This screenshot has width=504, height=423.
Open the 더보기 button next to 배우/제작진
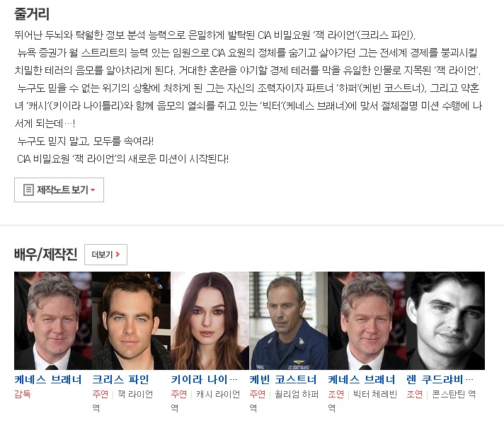[x=105, y=255]
